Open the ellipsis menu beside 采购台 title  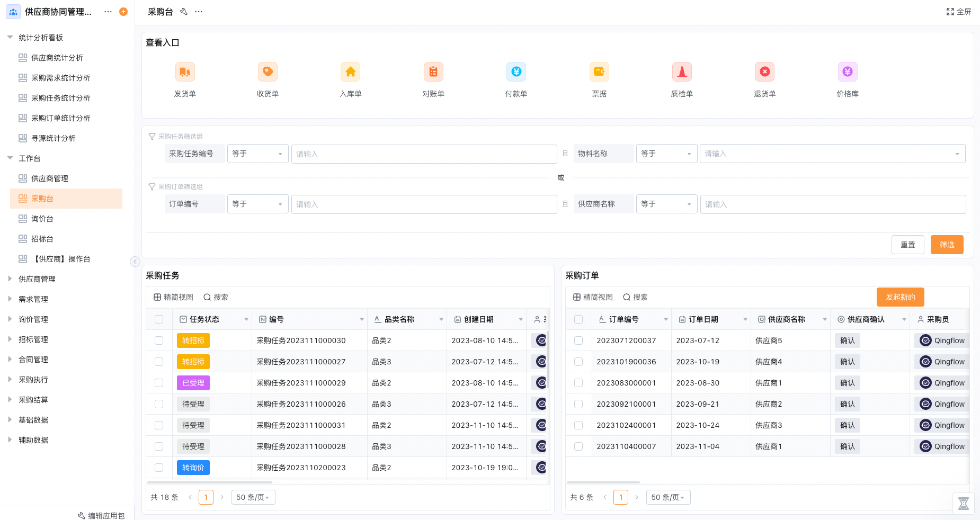tap(199, 12)
